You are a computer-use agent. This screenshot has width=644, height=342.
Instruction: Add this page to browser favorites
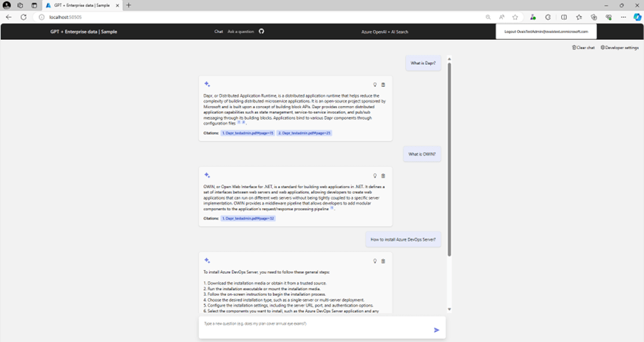(515, 17)
